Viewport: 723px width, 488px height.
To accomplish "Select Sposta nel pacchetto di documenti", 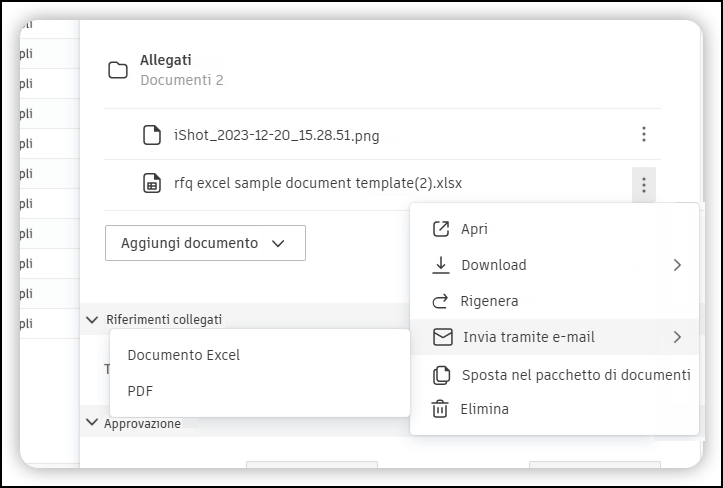I will click(x=575, y=375).
